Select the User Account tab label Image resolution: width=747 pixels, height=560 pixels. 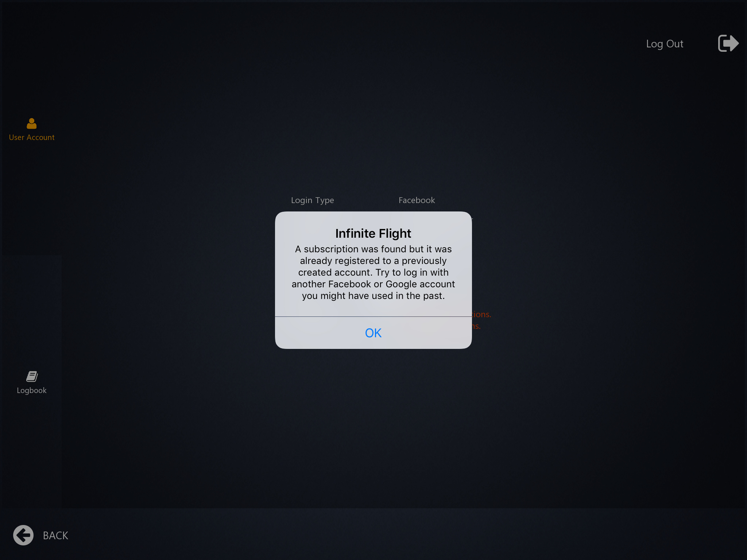32,137
